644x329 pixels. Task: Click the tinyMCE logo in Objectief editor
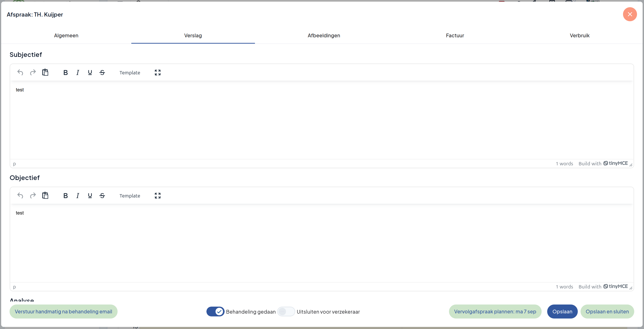pyautogui.click(x=616, y=286)
